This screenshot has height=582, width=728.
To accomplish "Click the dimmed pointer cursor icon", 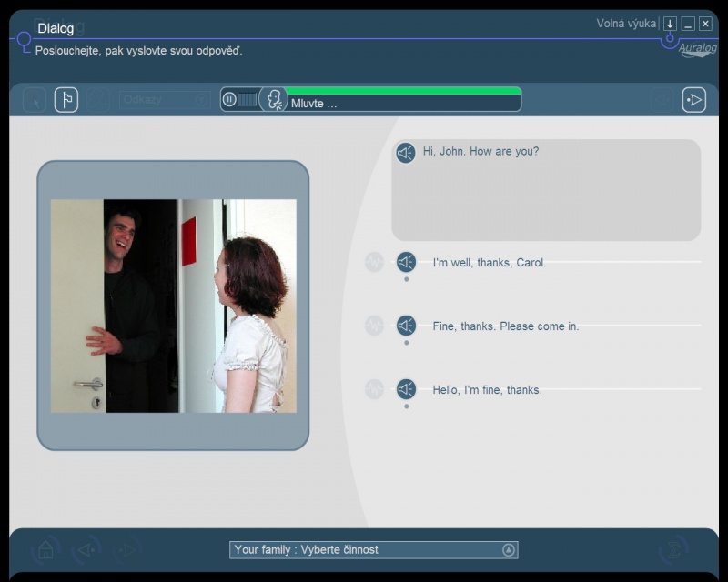I will tap(35, 100).
